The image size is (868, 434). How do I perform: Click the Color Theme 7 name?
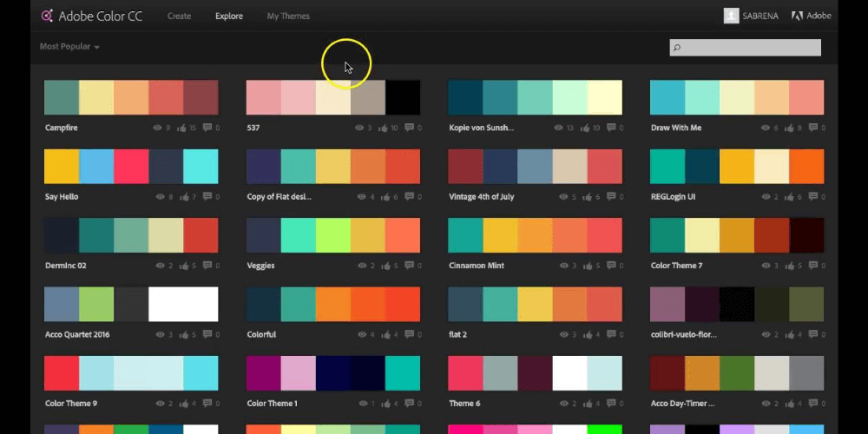[676, 266]
